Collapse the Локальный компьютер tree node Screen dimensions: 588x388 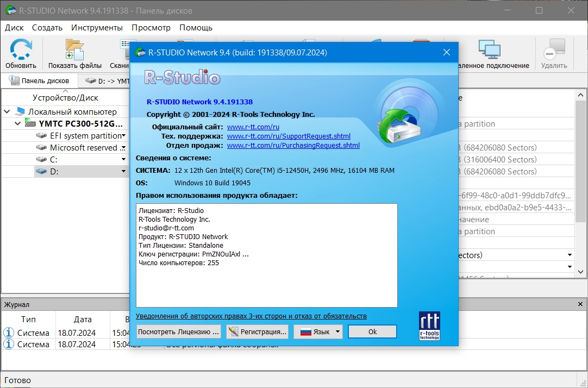click(7, 111)
